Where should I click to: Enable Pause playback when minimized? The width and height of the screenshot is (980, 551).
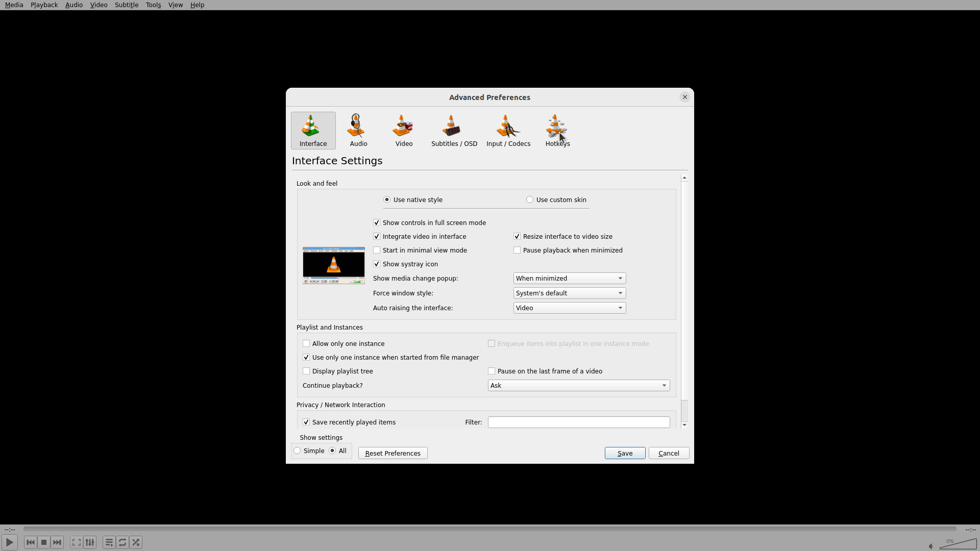pyautogui.click(x=517, y=251)
